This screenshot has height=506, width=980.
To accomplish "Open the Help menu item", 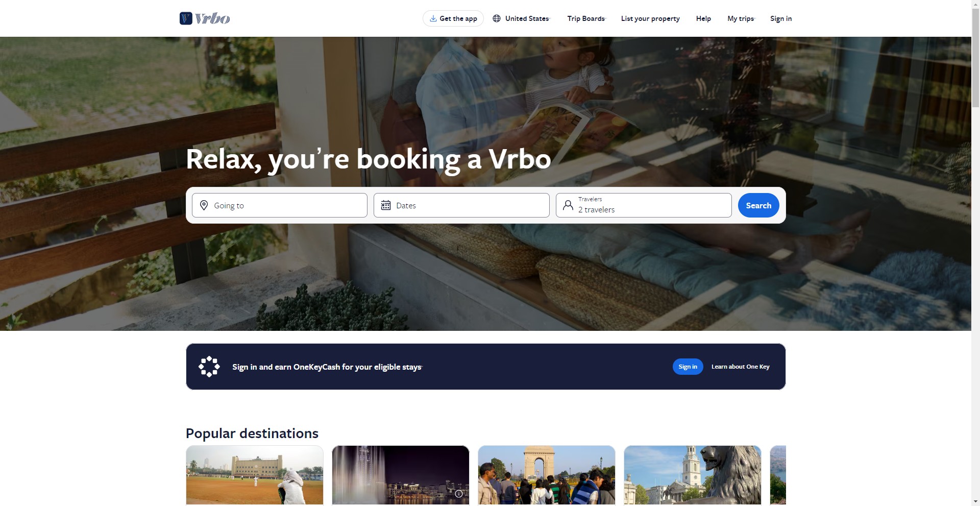I will coord(703,18).
